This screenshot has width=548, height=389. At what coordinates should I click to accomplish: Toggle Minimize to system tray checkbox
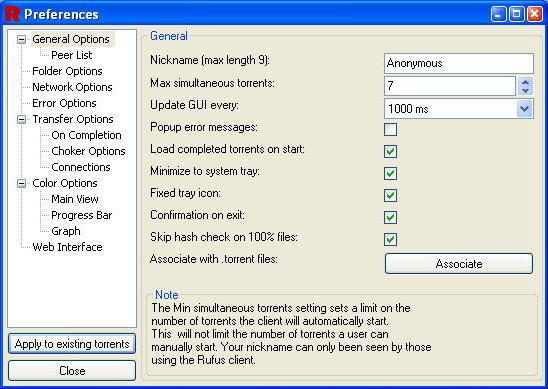click(x=390, y=173)
